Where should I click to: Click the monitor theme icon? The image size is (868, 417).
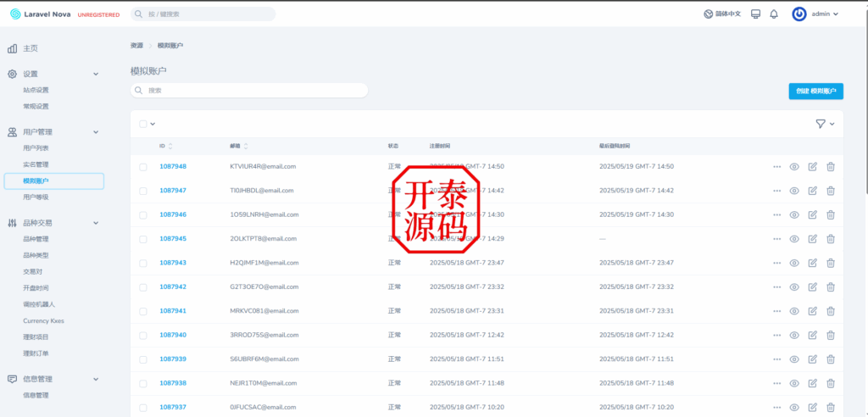[755, 14]
